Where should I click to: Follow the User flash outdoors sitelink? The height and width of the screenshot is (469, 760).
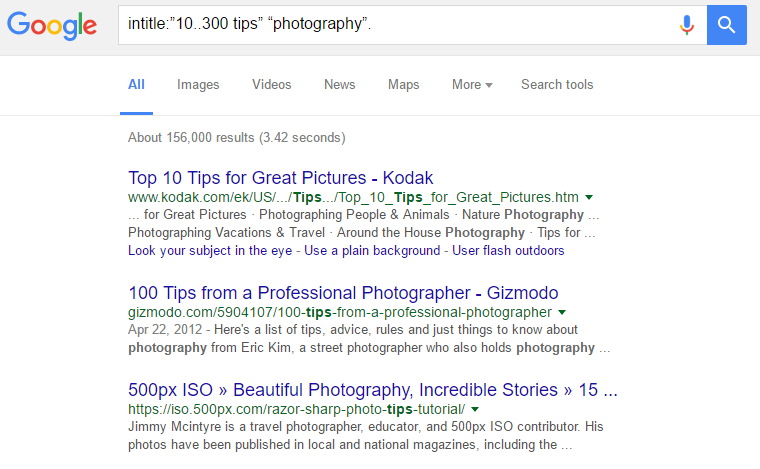point(508,250)
